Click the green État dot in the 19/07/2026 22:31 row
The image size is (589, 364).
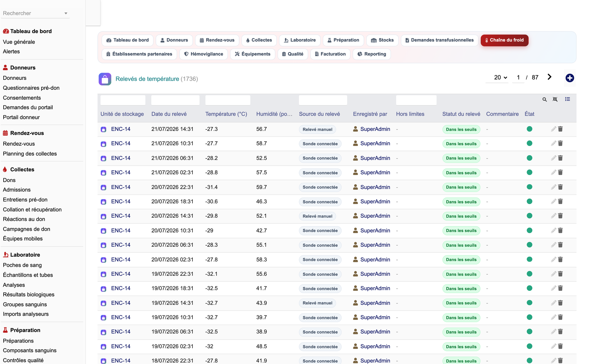point(529,274)
